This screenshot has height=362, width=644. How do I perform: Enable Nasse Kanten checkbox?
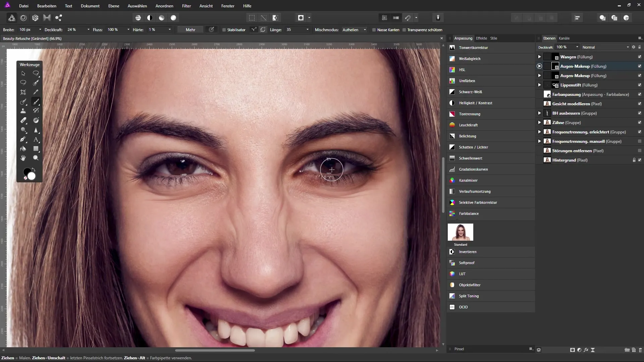click(374, 30)
